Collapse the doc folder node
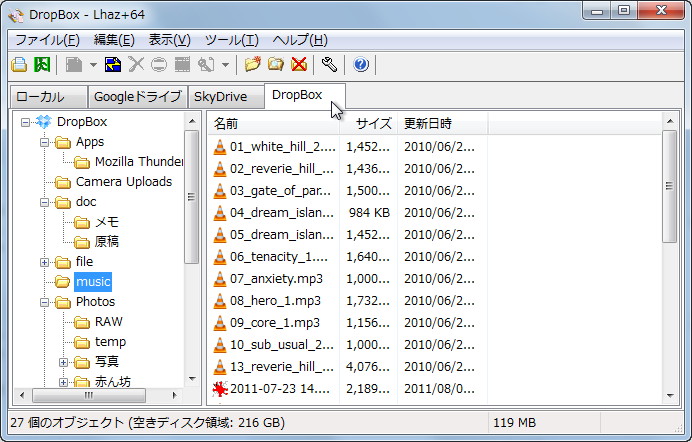 pos(45,202)
